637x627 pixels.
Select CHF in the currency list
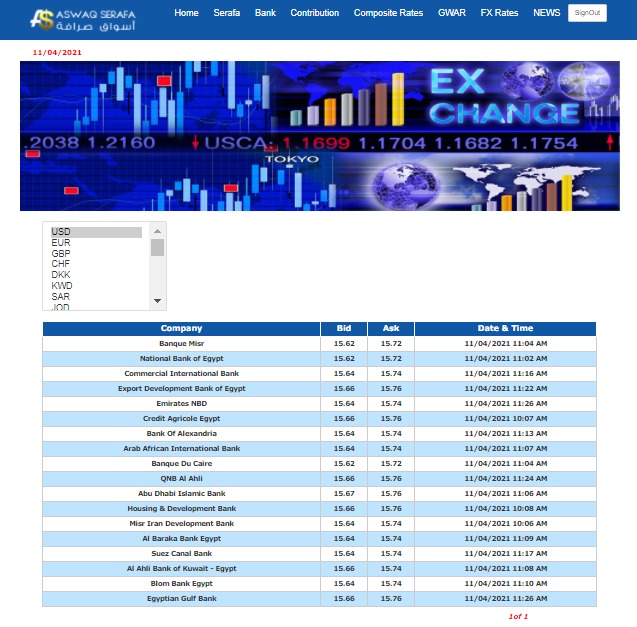pos(96,264)
